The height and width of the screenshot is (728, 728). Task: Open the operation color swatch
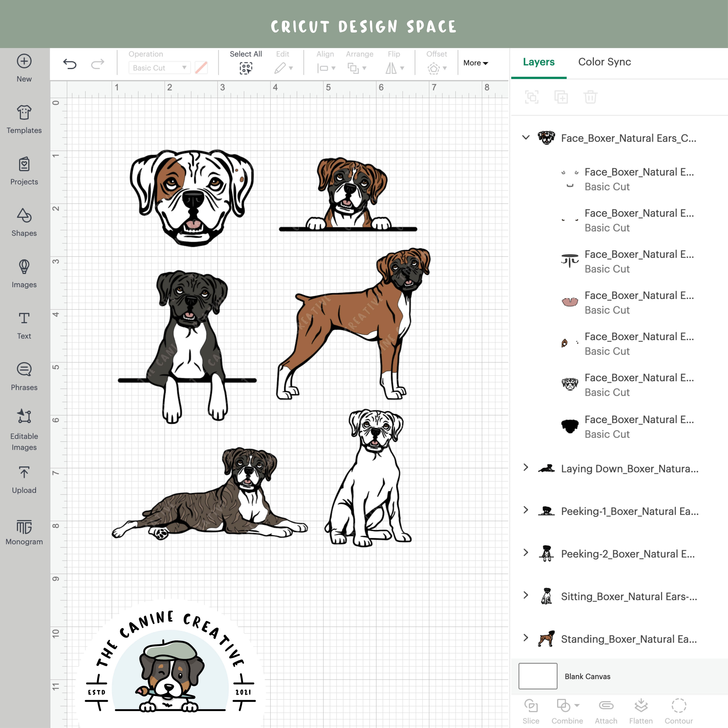point(202,68)
